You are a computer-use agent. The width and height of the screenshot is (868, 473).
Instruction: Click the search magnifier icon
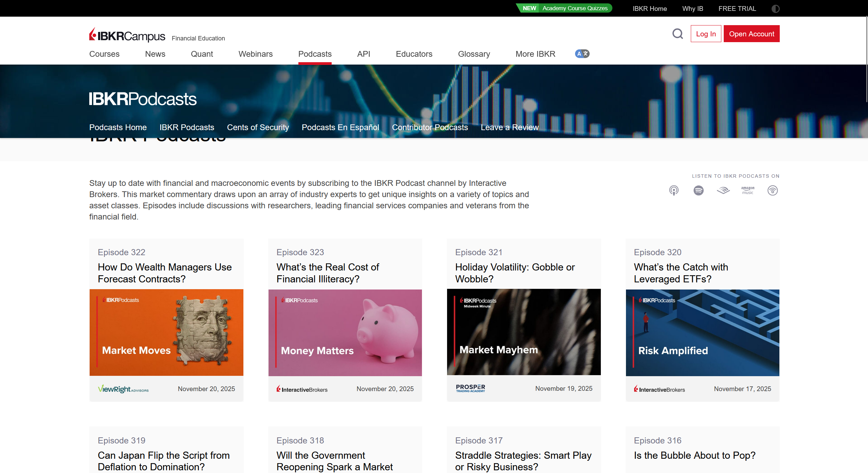678,34
